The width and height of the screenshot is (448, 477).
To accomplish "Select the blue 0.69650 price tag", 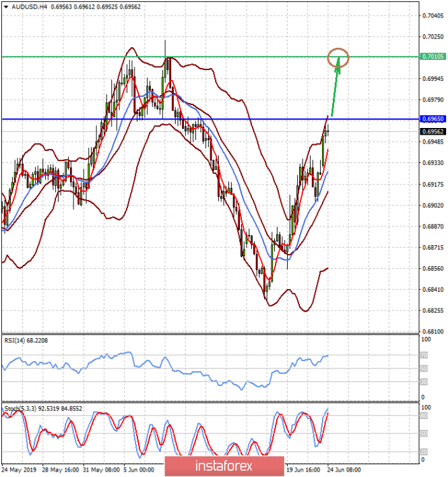I will click(431, 119).
